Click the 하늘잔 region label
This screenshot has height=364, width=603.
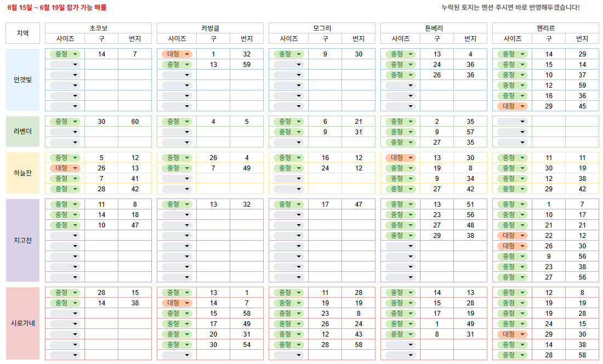pos(22,173)
